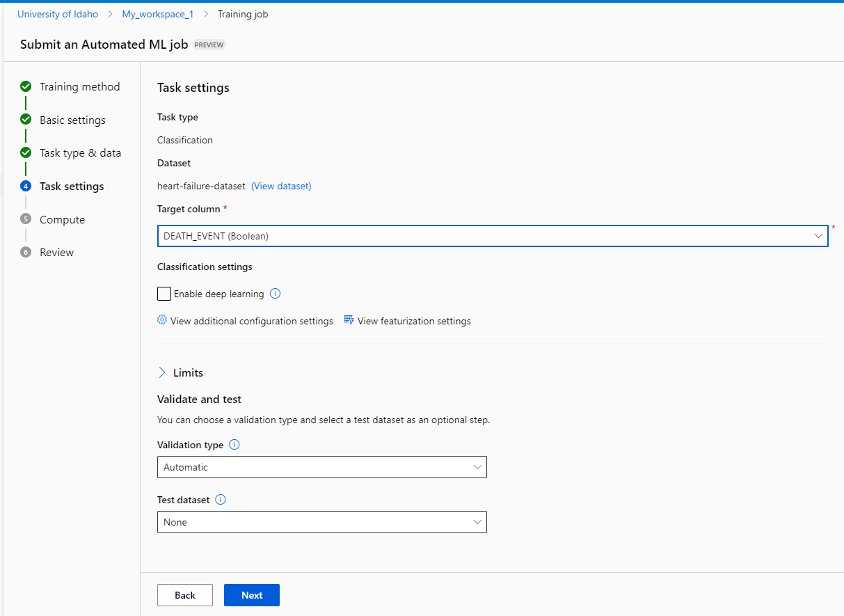Screen dimensions: 844x616
Task: Expand the Limits section
Action: [181, 373]
